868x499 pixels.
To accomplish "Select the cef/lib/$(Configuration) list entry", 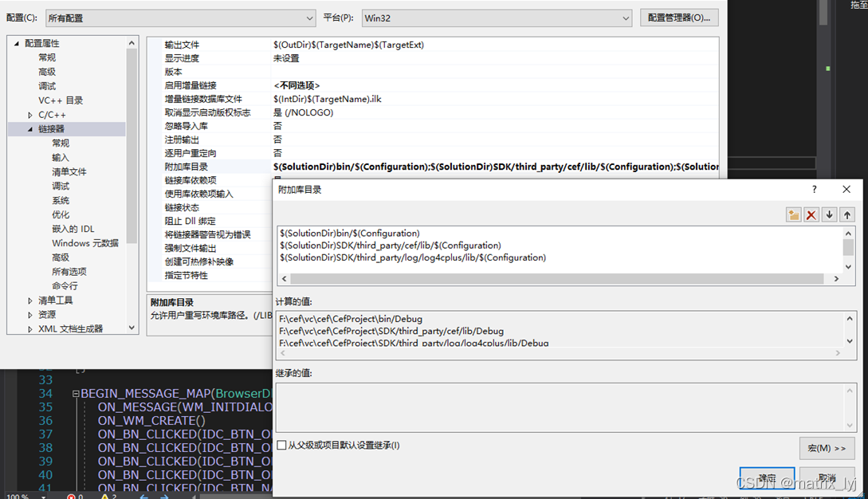I will [x=391, y=246].
